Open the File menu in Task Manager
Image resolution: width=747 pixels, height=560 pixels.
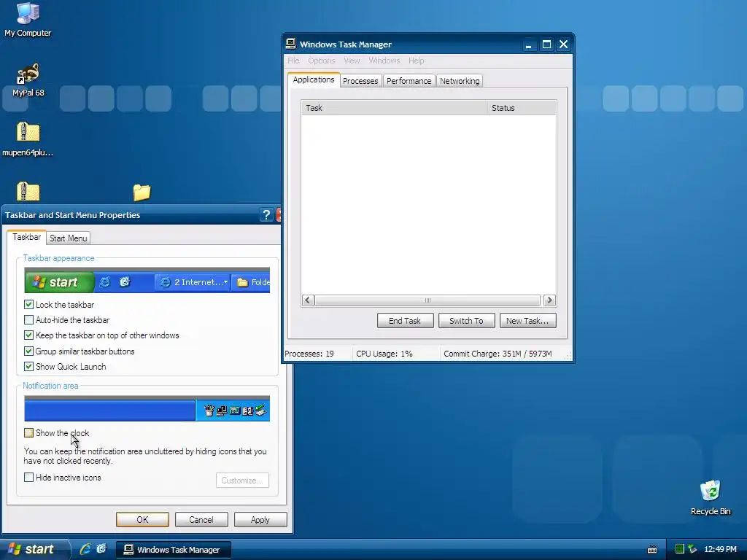293,61
